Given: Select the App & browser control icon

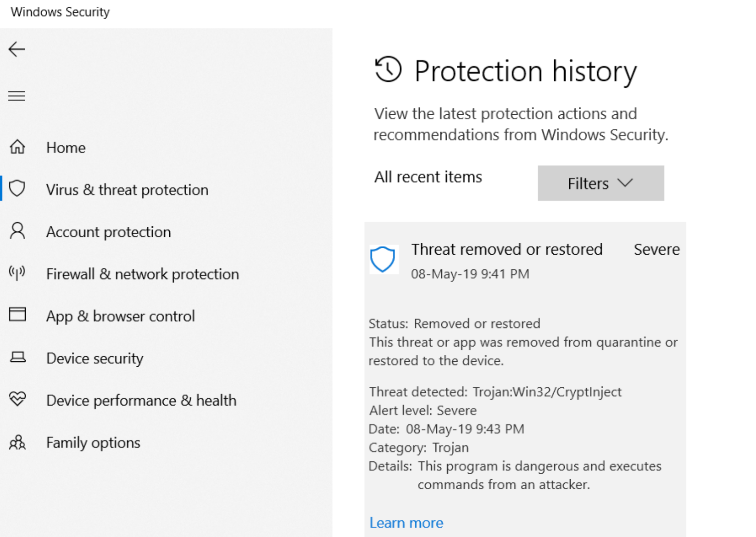Looking at the screenshot, I should click(x=17, y=315).
